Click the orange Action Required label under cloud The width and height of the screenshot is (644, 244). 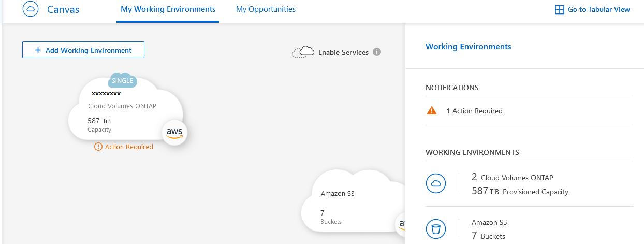tap(129, 147)
